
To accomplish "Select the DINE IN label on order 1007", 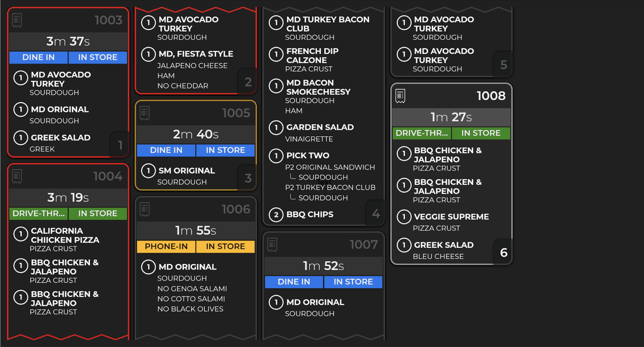I will tap(293, 282).
